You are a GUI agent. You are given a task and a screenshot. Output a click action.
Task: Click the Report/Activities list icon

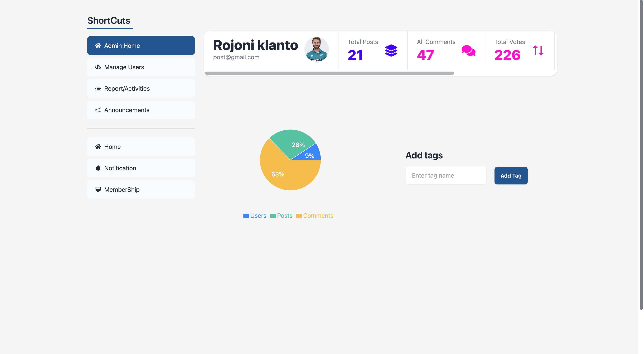point(98,88)
